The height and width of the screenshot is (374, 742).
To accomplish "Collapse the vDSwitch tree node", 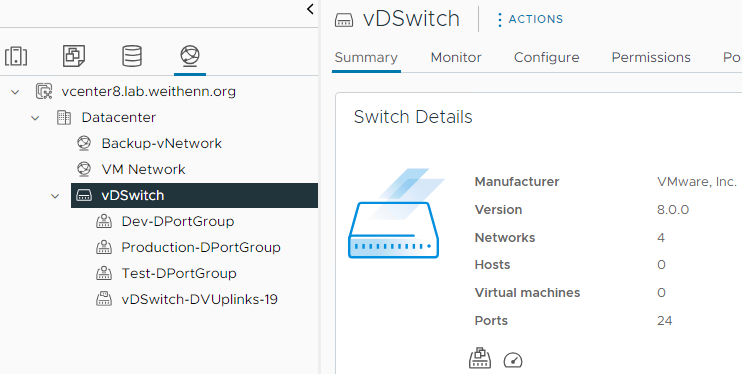I will pos(55,196).
